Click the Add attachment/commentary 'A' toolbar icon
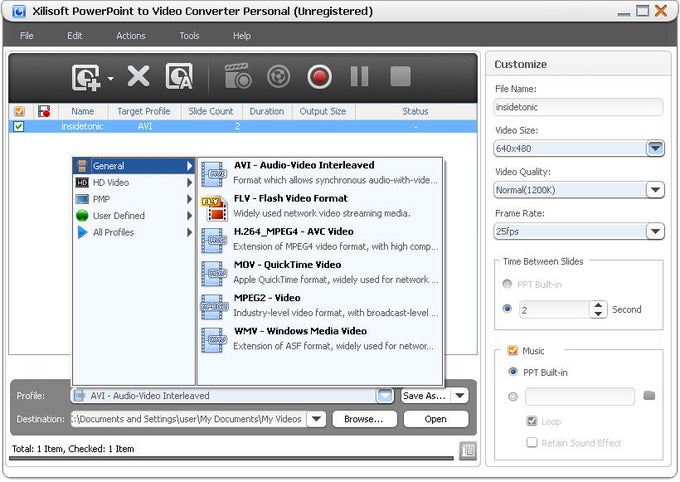The width and height of the screenshot is (680, 482). tap(179, 76)
